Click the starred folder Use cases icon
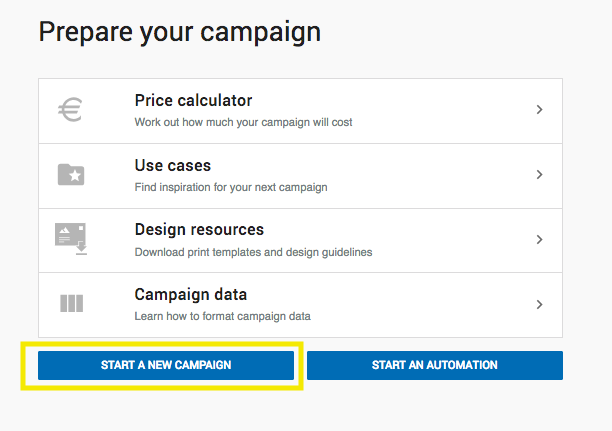Image resolution: width=612 pixels, height=431 pixels. click(71, 175)
